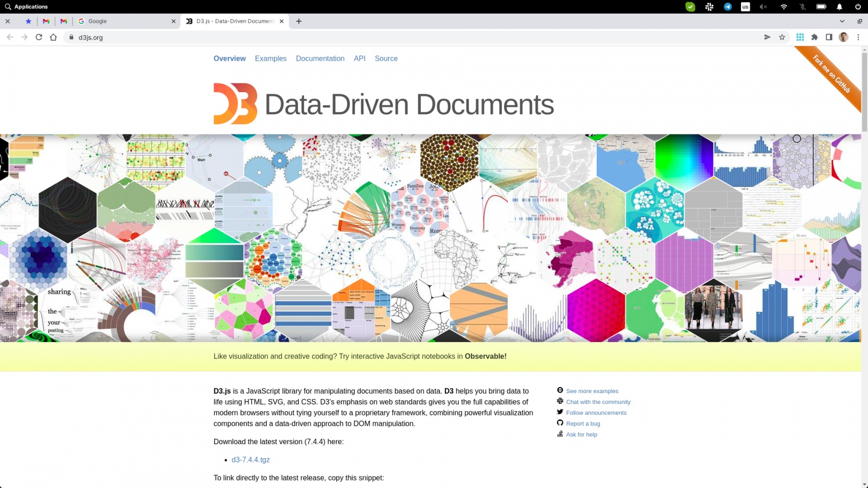This screenshot has width=868, height=488.
Task: Open the teal bubble clusters hexagon
Action: point(655,210)
